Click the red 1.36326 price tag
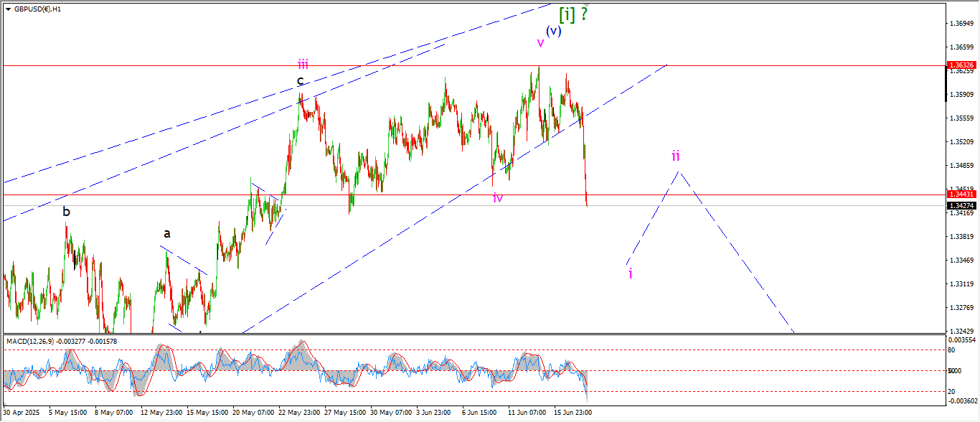Screen dimensions: 980x422 (961, 65)
